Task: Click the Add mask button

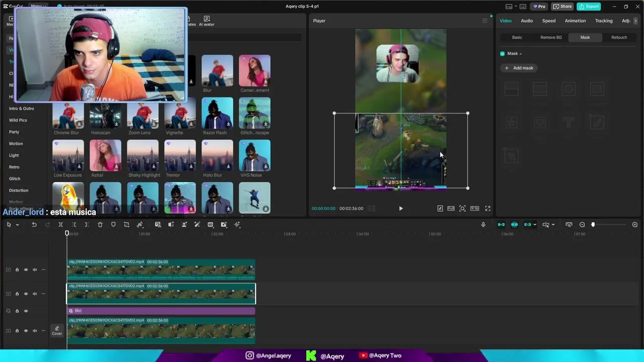Action: (x=519, y=68)
